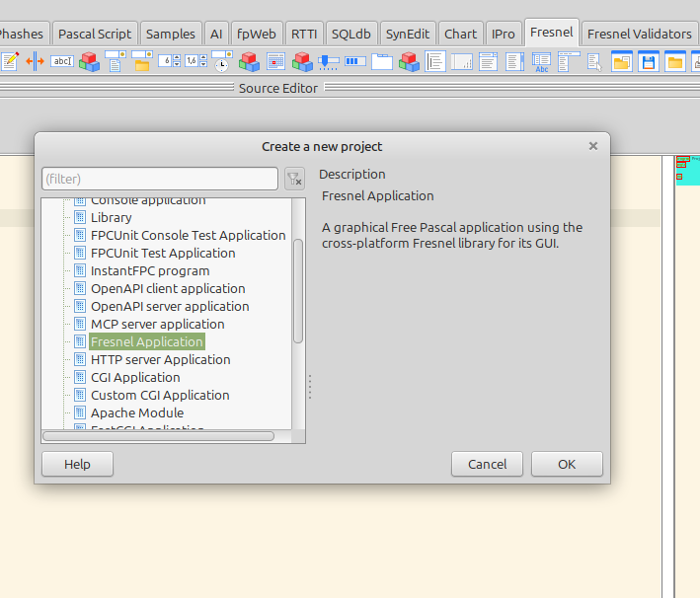Click the cyan code overview minimap
The image size is (700, 598).
point(687,171)
